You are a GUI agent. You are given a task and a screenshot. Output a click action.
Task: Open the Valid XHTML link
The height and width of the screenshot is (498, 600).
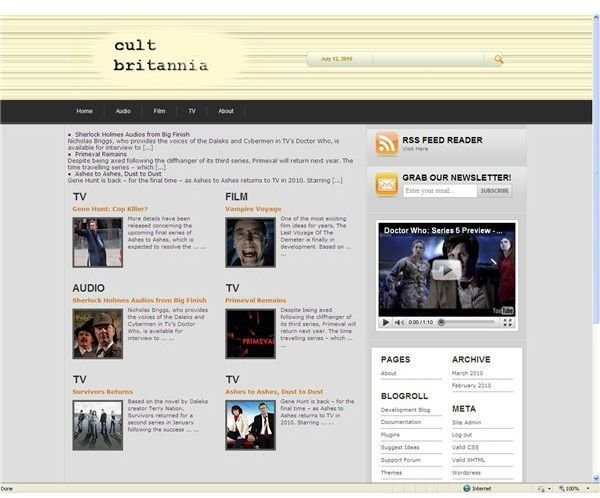[x=468, y=460]
